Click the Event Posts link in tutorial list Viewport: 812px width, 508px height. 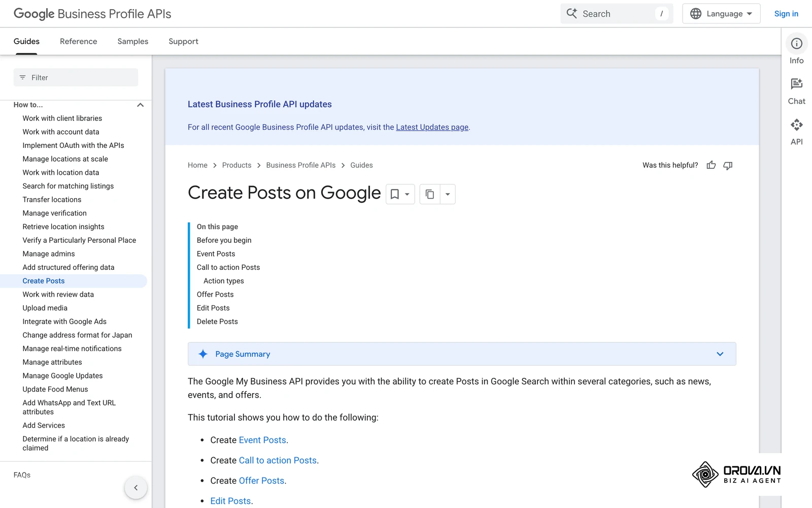pos(262,440)
